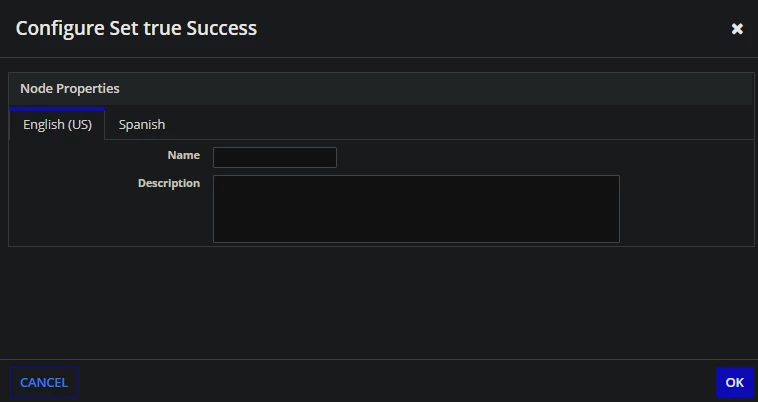Focus the Description text area
This screenshot has height=402, width=758.
[x=416, y=209]
